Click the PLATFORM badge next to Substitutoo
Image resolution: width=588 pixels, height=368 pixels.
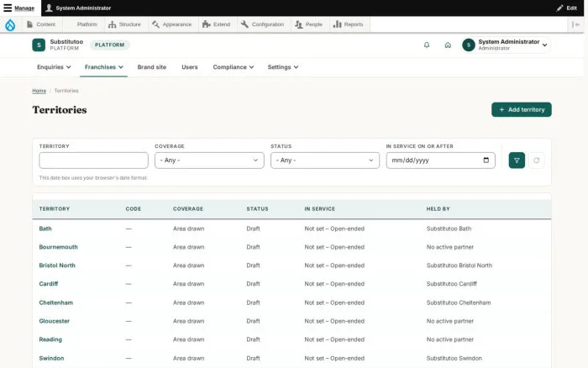click(109, 45)
